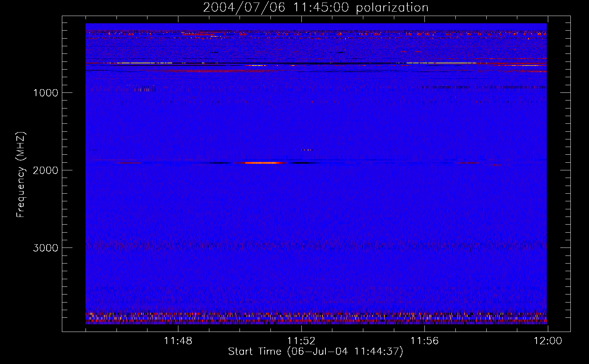
Task: Click the 1000 frequency tick label
Action: tap(46, 93)
